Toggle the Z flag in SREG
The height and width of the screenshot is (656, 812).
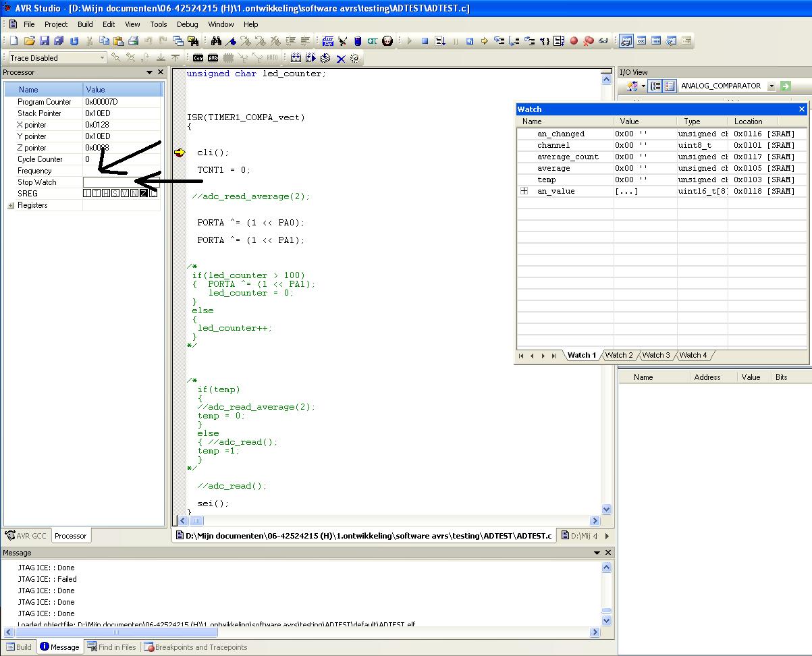(144, 194)
